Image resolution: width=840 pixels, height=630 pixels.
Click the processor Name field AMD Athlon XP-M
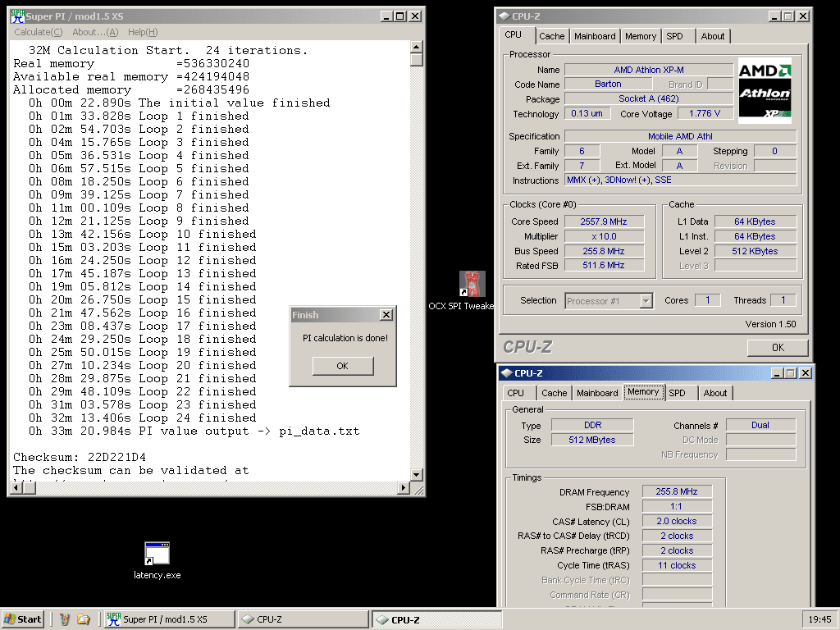click(x=649, y=70)
